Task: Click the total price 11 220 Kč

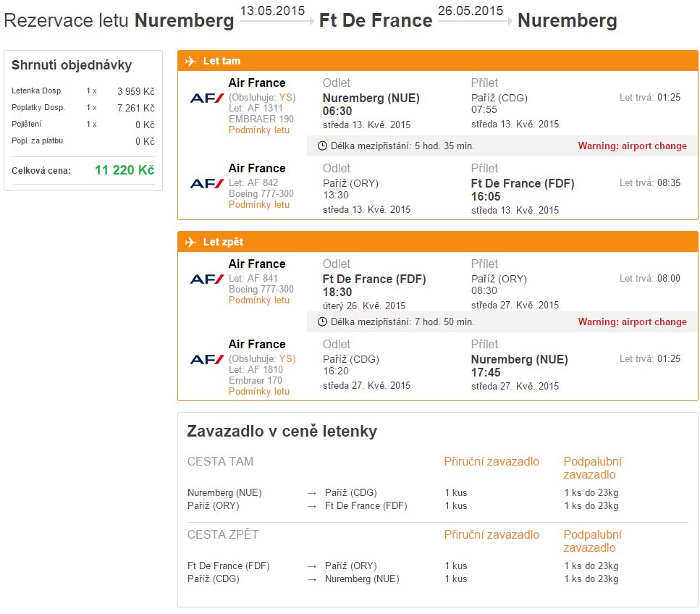Action: pyautogui.click(x=125, y=170)
